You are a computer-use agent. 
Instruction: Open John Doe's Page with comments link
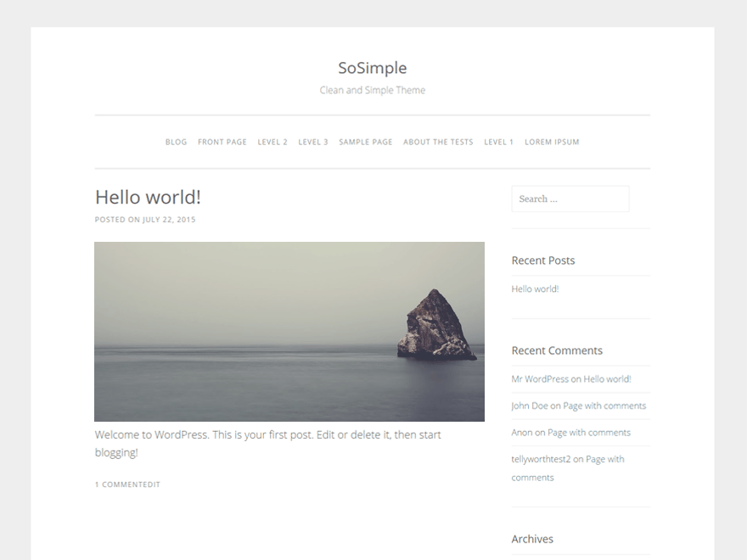click(x=604, y=406)
